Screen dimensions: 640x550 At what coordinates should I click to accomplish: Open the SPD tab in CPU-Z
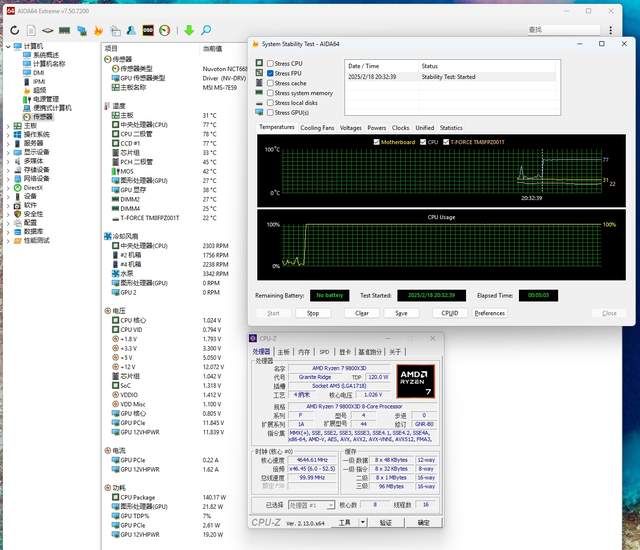point(324,352)
